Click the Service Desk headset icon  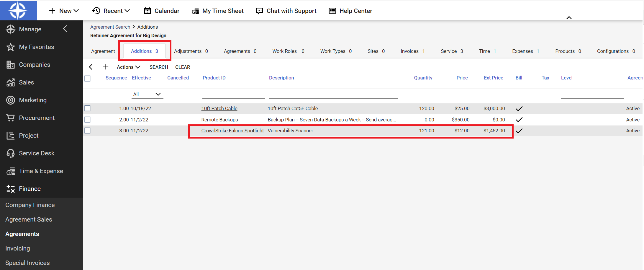(x=11, y=153)
